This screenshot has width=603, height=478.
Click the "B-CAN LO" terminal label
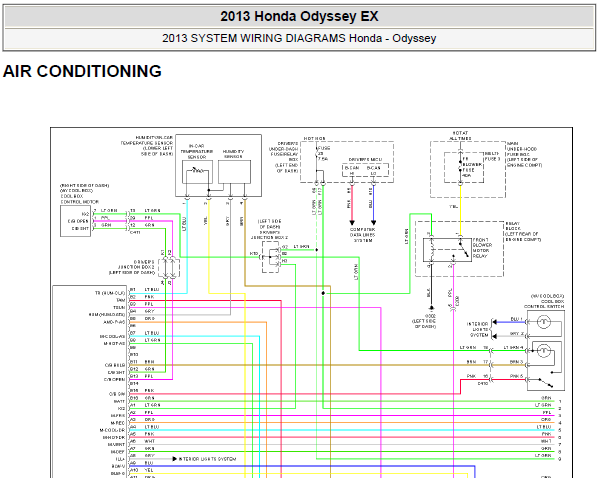[373, 170]
